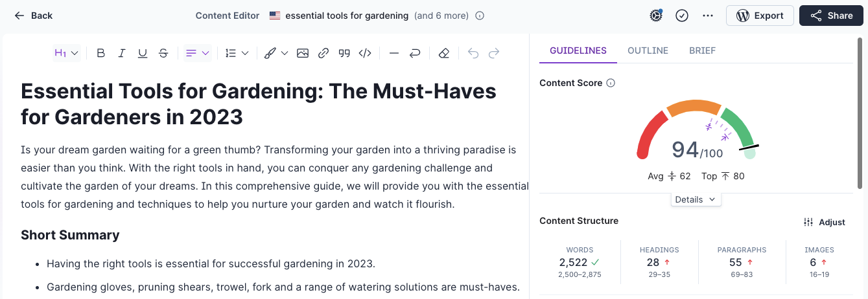Open the Brief tab
868x299 pixels.
click(702, 50)
